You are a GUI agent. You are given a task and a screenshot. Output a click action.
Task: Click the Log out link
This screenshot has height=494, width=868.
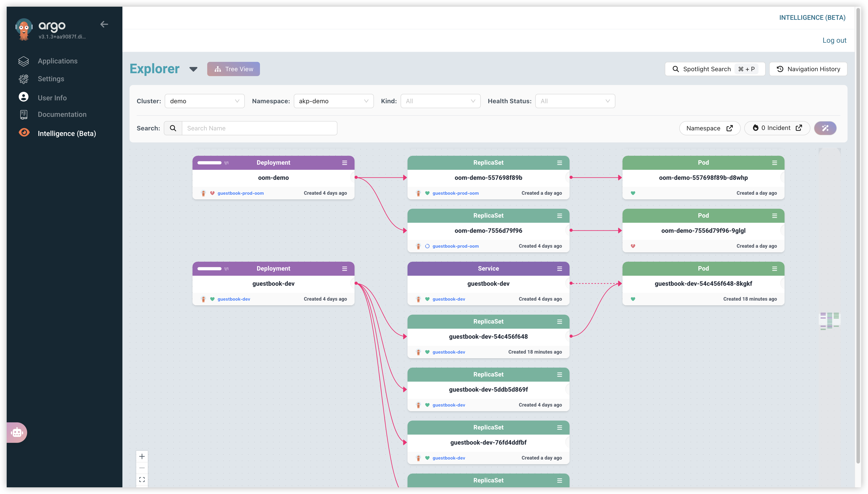click(x=834, y=40)
